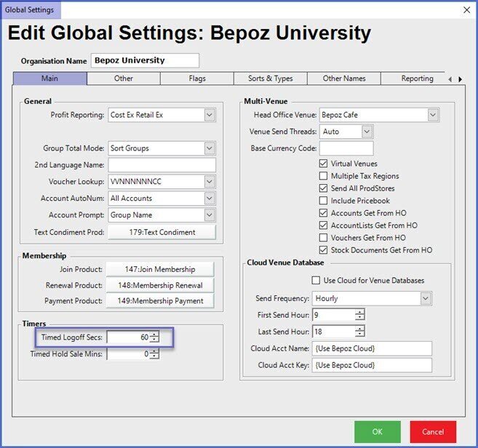The height and width of the screenshot is (448, 478).
Task: Toggle the Virtual Venues checkbox
Action: tap(324, 164)
